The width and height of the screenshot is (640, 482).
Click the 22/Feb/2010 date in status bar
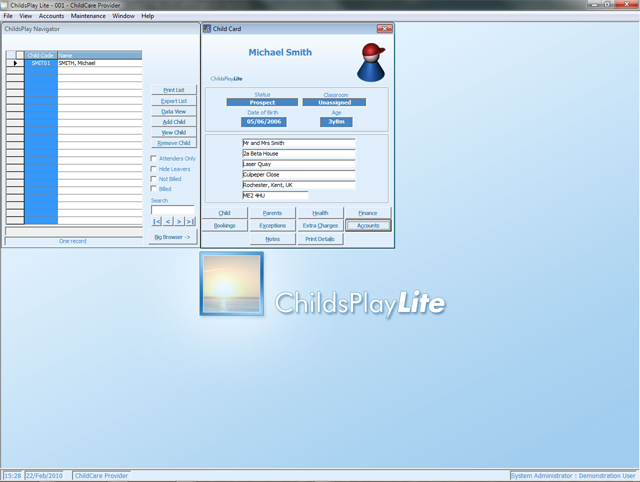click(x=44, y=475)
